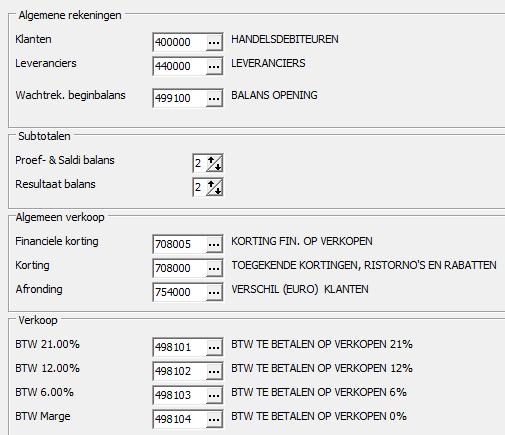505x435 pixels.
Task: Open lookup for BTW Marge account
Action: pos(214,419)
